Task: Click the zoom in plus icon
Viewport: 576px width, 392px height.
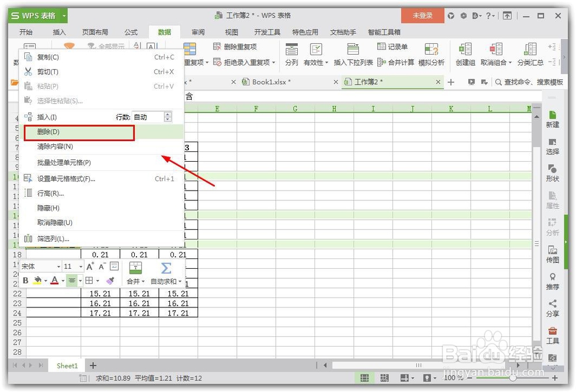Action: 555,378
